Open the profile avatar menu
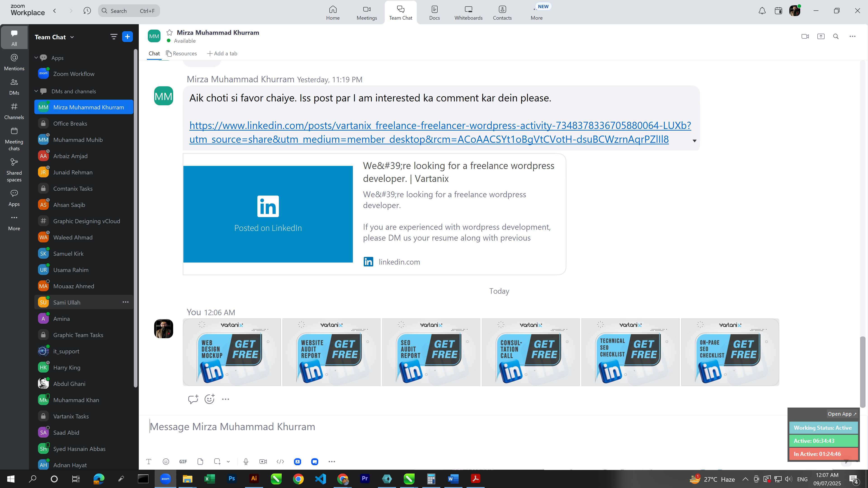The height and width of the screenshot is (488, 868). [795, 11]
